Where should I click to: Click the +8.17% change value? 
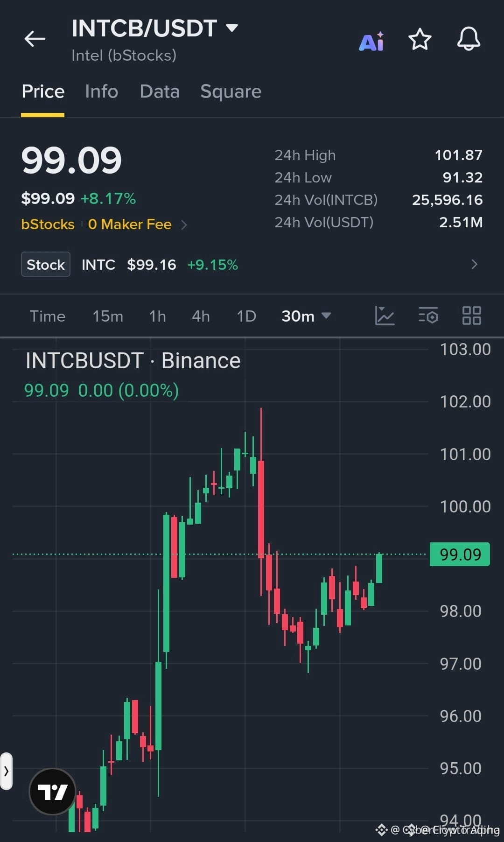click(108, 198)
